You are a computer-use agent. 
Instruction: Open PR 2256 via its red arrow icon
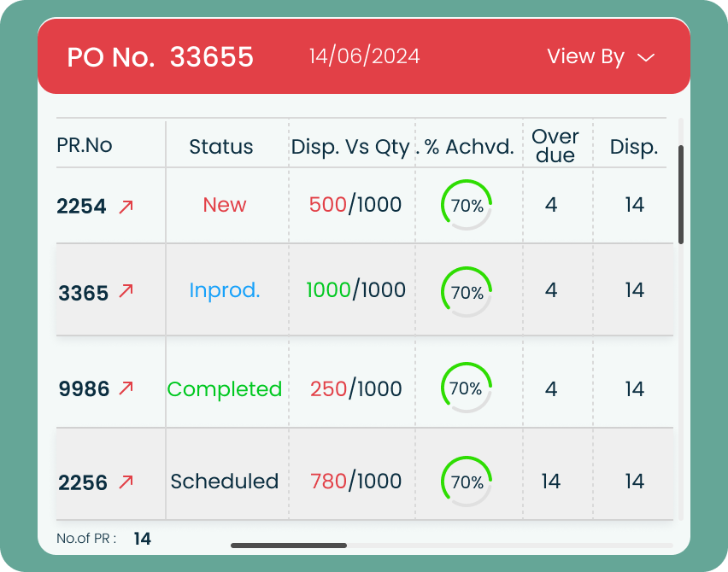point(126,482)
